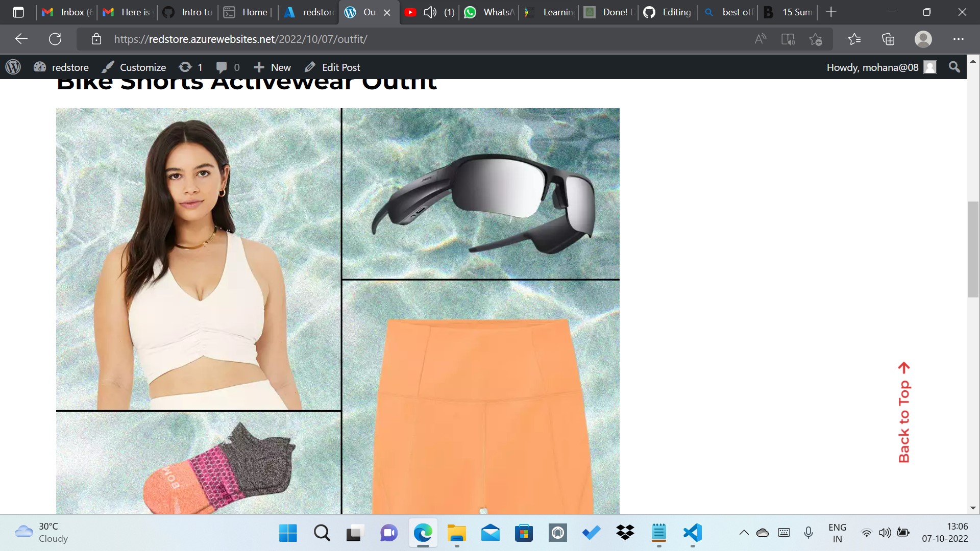This screenshot has height=551, width=980.
Task: Click Back to Top link
Action: click(904, 412)
